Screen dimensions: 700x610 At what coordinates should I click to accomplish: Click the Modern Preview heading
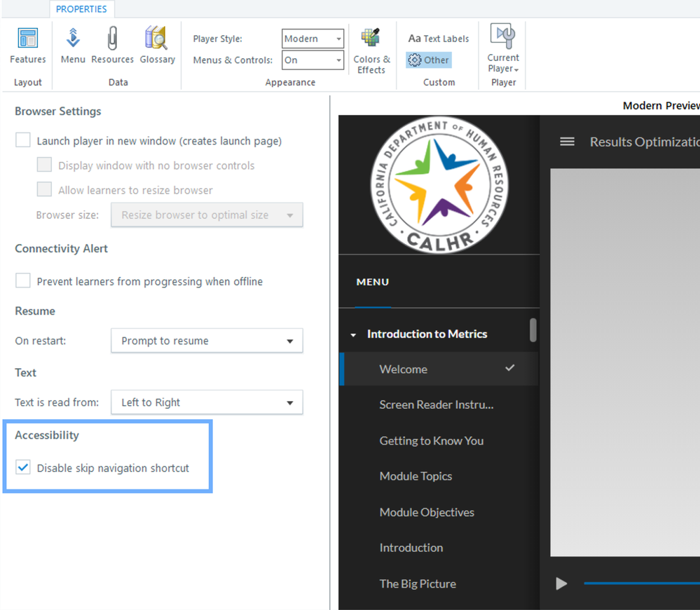(661, 106)
